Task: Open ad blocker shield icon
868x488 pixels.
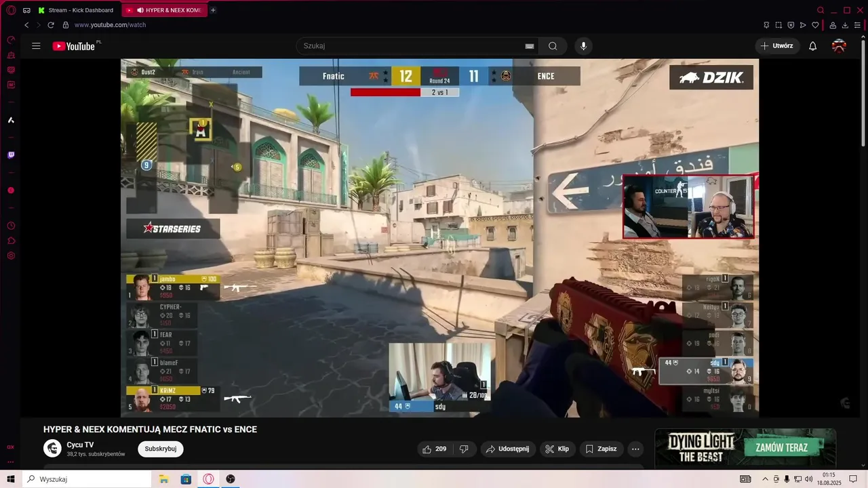Action: click(791, 25)
